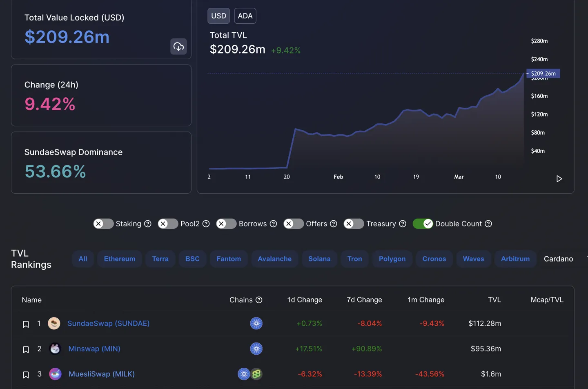The image size is (588, 389).
Task: Sort table by Name column
Action: [x=32, y=300]
